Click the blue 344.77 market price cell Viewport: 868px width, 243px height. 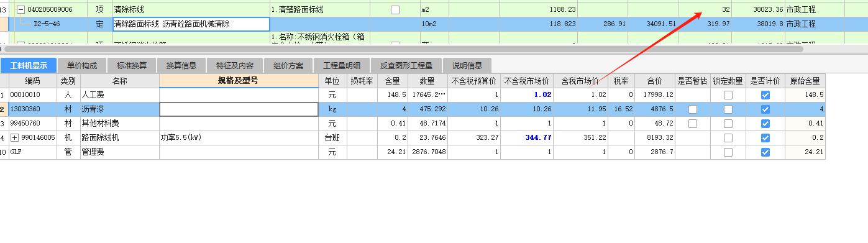coord(526,138)
